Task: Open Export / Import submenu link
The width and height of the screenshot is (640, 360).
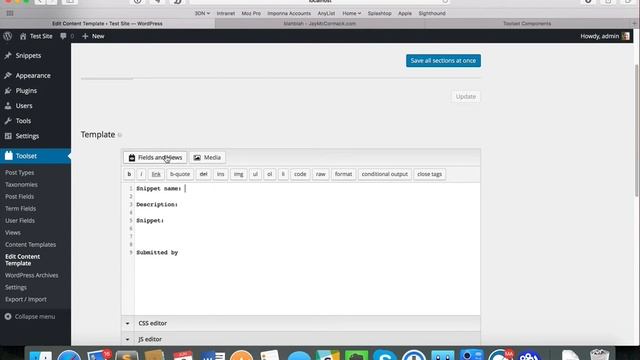Action: [26, 299]
